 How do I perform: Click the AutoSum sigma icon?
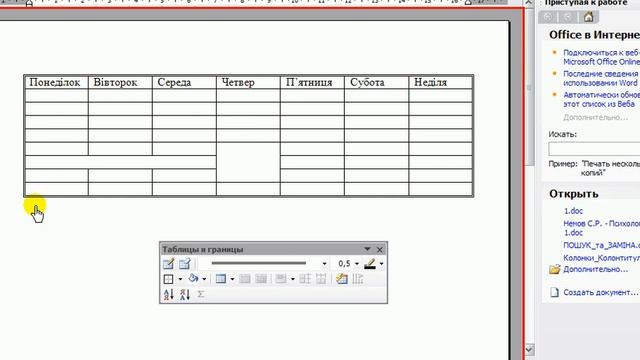click(201, 294)
